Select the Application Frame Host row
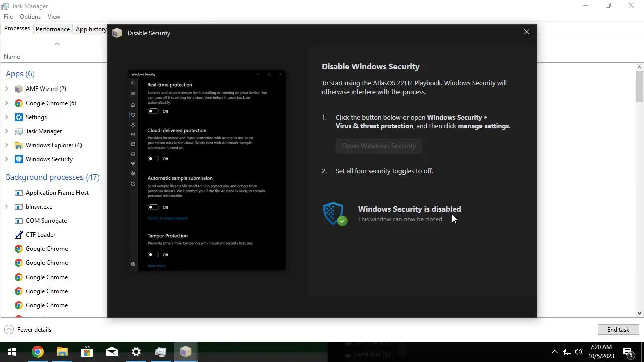Screen dimensions: 644x362 pyautogui.click(x=53, y=193)
